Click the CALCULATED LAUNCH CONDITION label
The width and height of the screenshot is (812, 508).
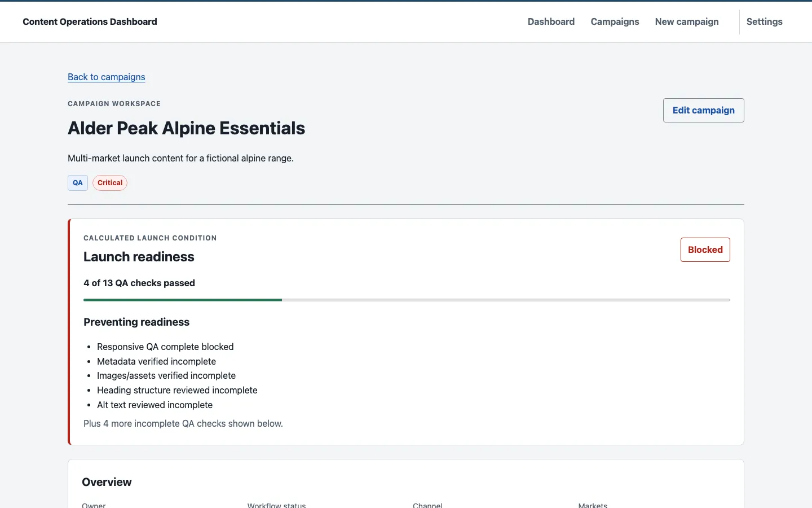tap(150, 238)
